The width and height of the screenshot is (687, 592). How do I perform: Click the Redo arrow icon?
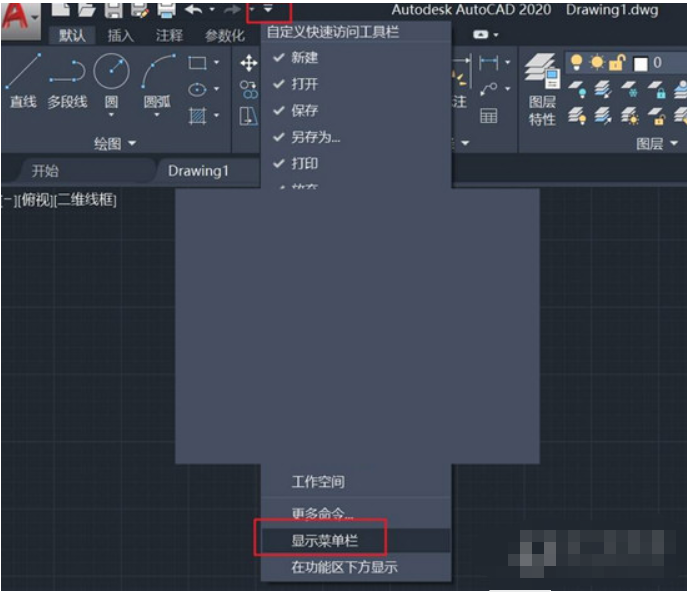pyautogui.click(x=232, y=9)
